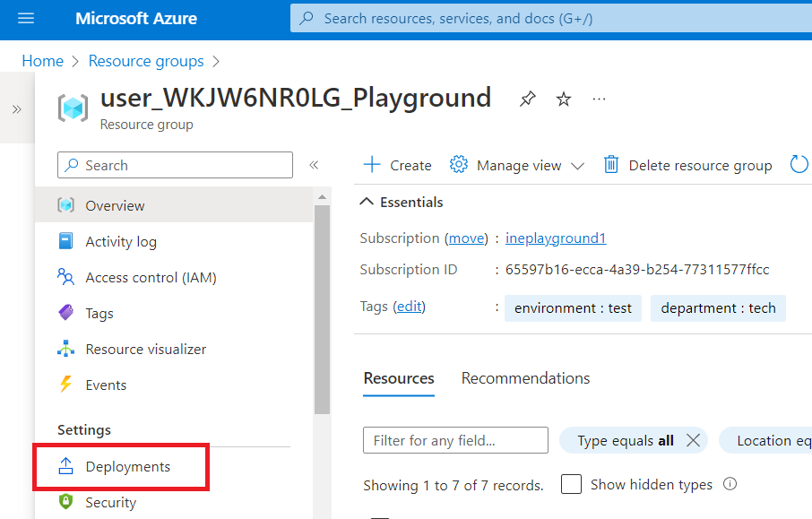This screenshot has width=812, height=519.
Task: Collapse the sidebar menu with chevrons
Action: (314, 165)
